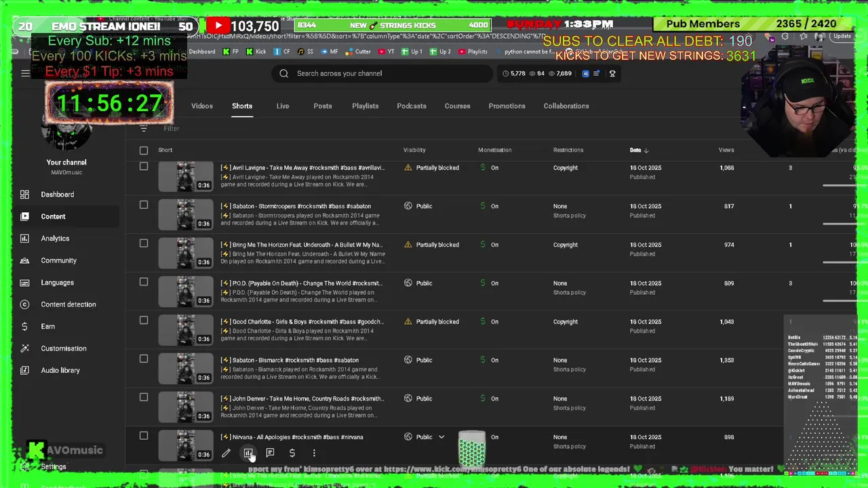The image size is (868, 488).
Task: Open Earn in the left sidebar
Action: pos(47,327)
